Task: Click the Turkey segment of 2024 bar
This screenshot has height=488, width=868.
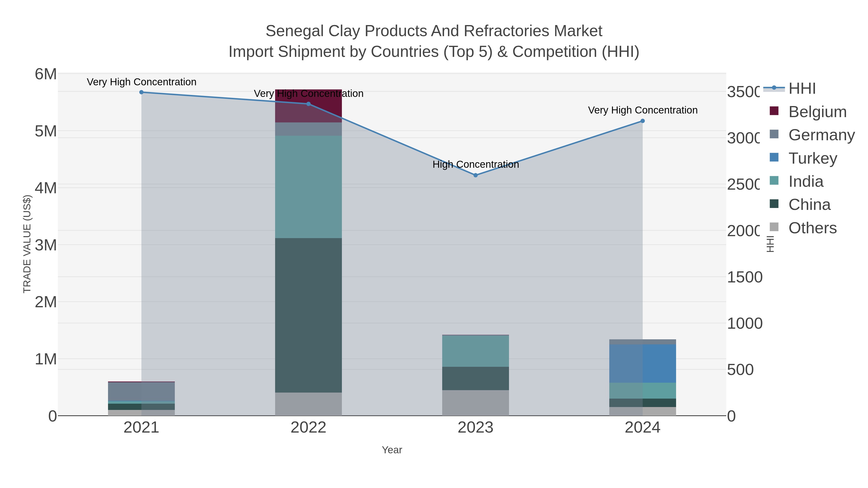Action: (x=643, y=364)
